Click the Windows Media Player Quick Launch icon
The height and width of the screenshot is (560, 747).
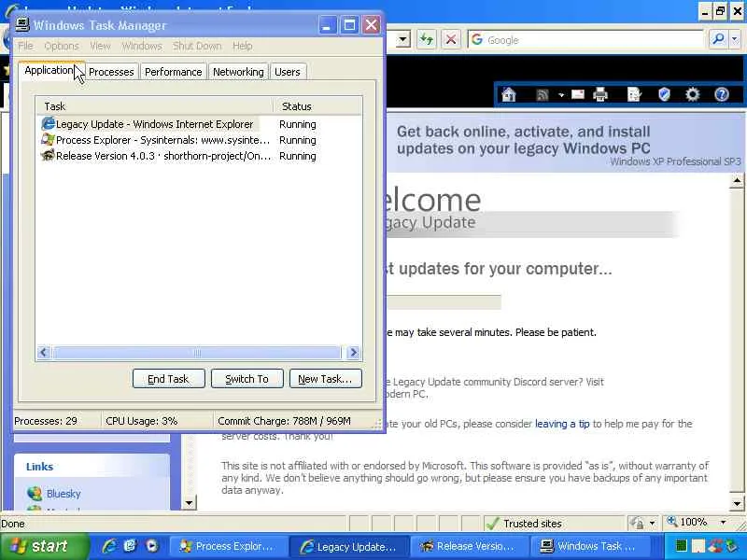pyautogui.click(x=151, y=546)
